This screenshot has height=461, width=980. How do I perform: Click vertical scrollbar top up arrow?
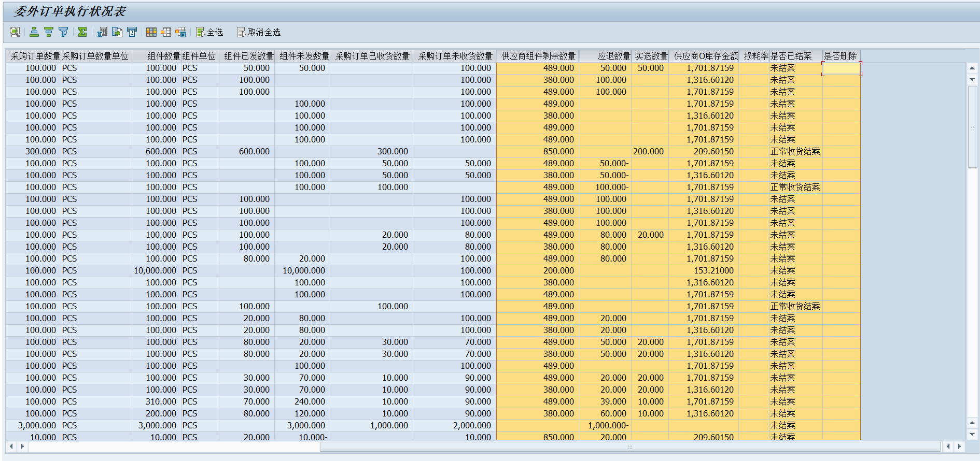972,68
